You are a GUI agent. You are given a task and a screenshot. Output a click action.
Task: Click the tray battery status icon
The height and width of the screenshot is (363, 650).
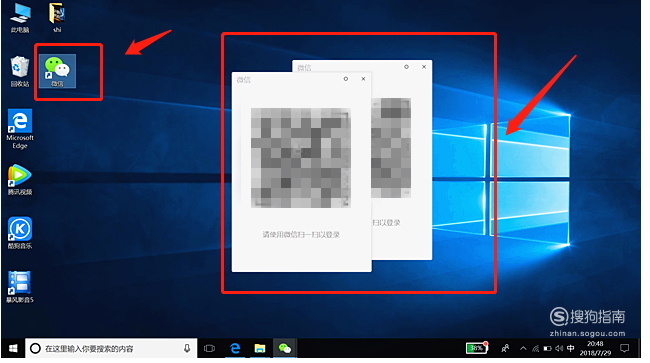[547, 348]
